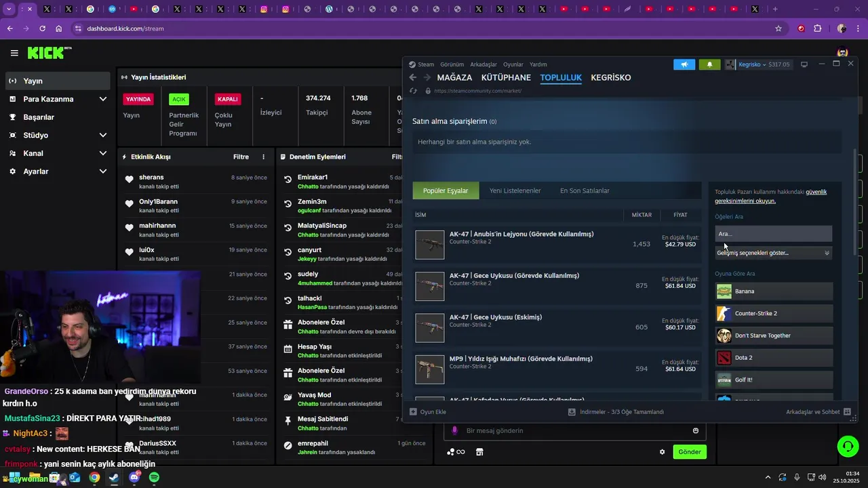Reload the Steam market page
The width and height of the screenshot is (868, 488).
click(413, 91)
